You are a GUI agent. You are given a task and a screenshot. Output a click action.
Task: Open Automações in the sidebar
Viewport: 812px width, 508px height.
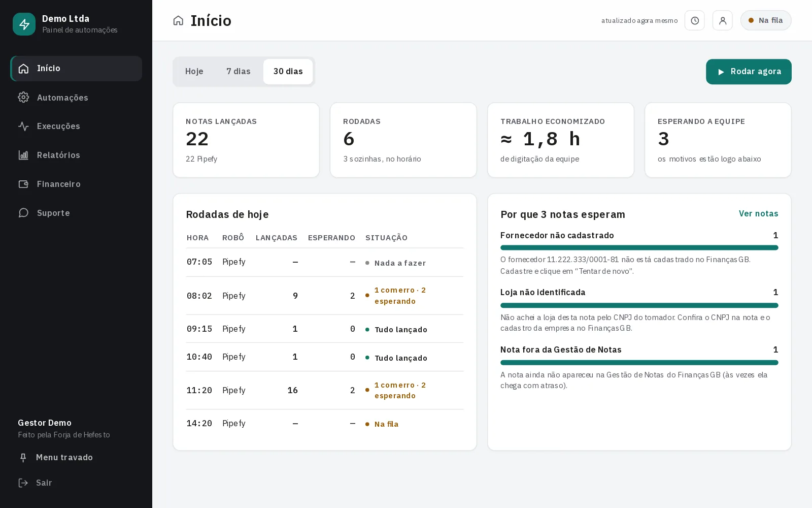point(76,98)
